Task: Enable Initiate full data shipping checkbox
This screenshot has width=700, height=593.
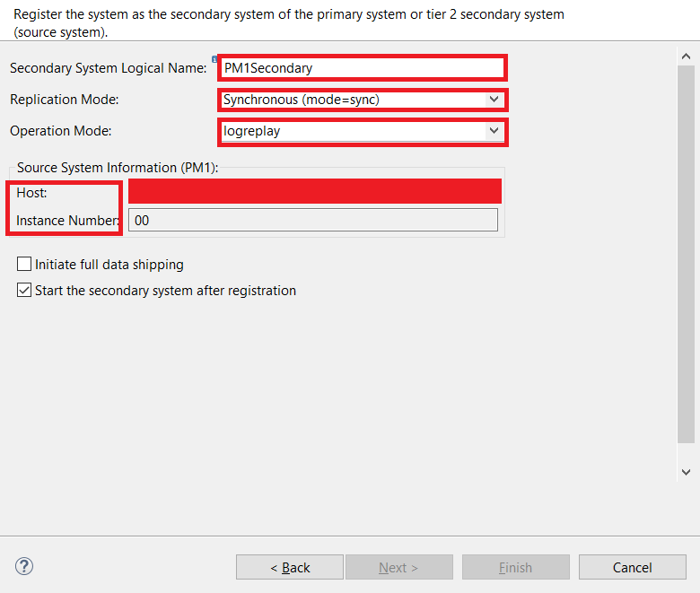Action: click(25, 265)
